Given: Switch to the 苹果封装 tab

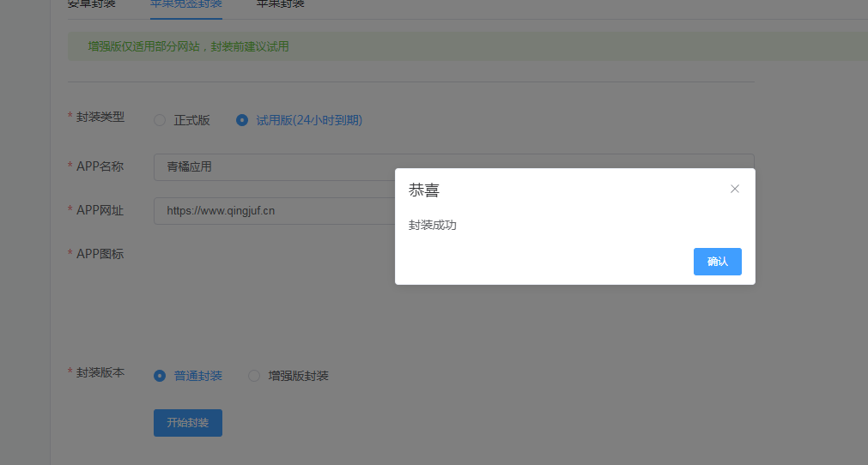Looking at the screenshot, I should (x=280, y=4).
